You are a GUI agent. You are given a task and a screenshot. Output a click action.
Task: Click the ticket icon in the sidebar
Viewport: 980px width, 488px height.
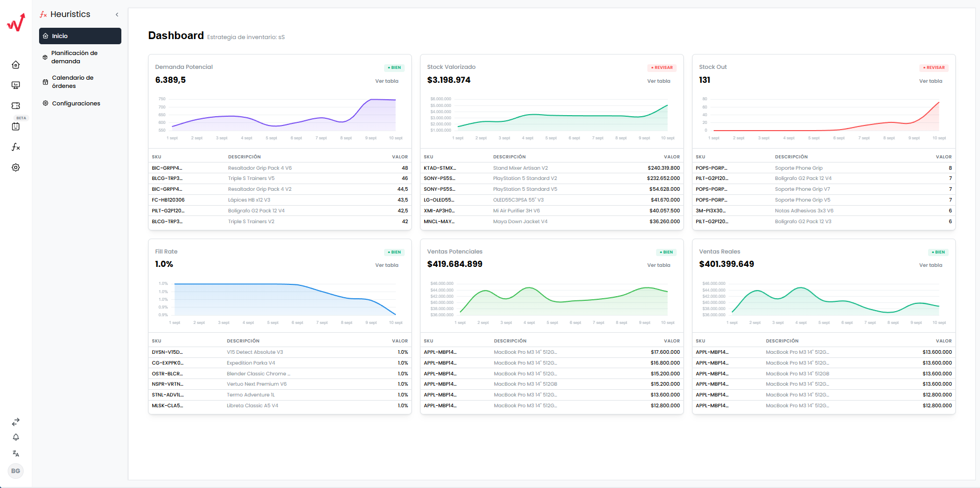[x=15, y=106]
